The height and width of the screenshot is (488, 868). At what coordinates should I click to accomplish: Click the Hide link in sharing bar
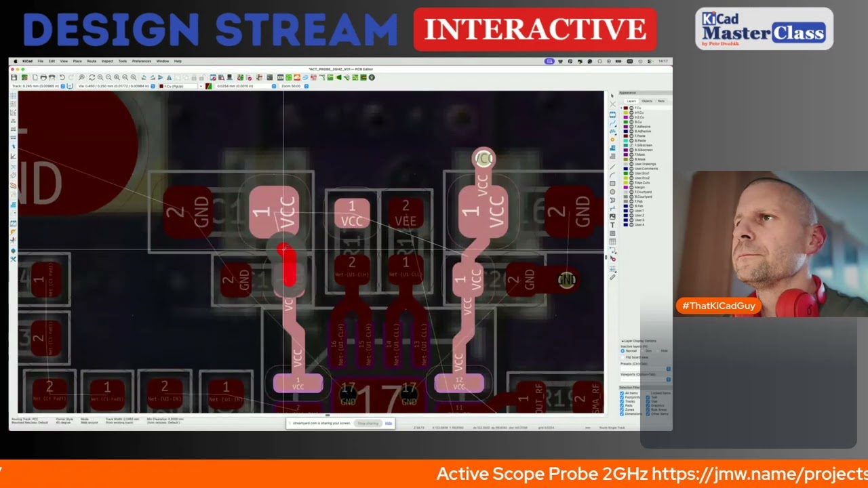[x=389, y=423]
